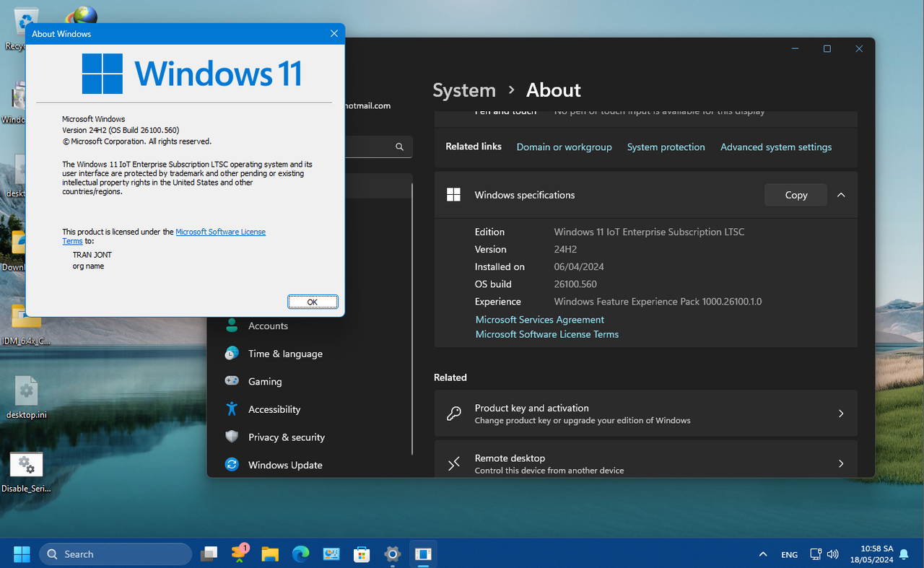This screenshot has width=924, height=568.
Task: Click the Privacy & security shield icon
Action: [232, 437]
